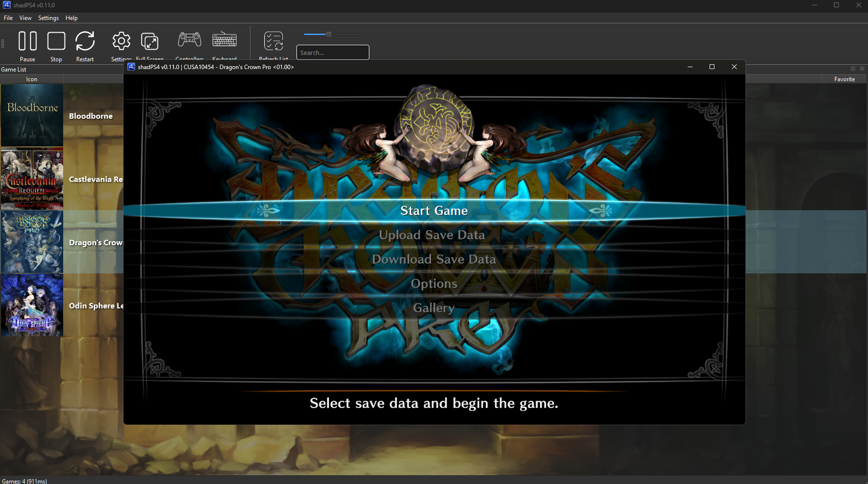Screen dimensions: 868x484
Task: Sort by the Icon column header
Action: point(32,79)
